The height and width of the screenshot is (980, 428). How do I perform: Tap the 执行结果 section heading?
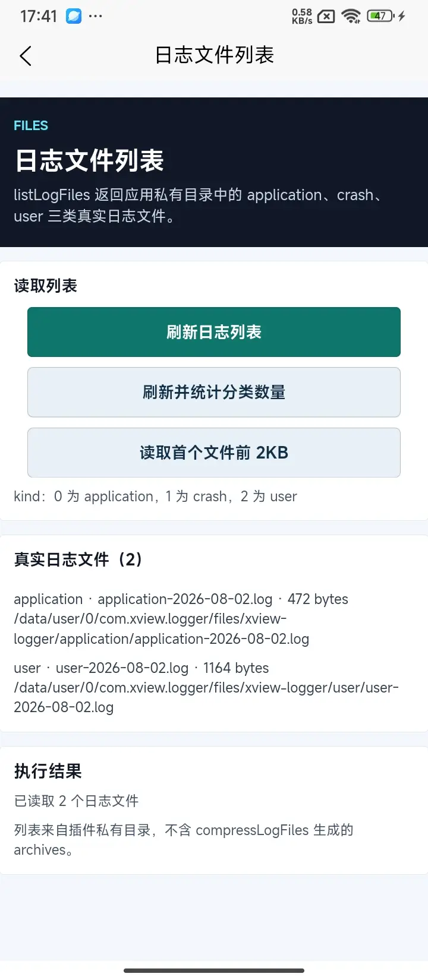pos(48,771)
